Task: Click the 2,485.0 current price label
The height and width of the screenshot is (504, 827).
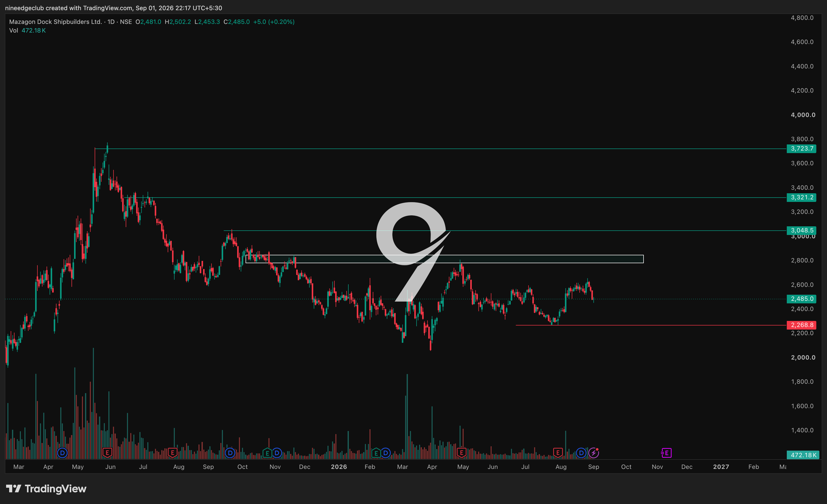Action: pos(802,299)
